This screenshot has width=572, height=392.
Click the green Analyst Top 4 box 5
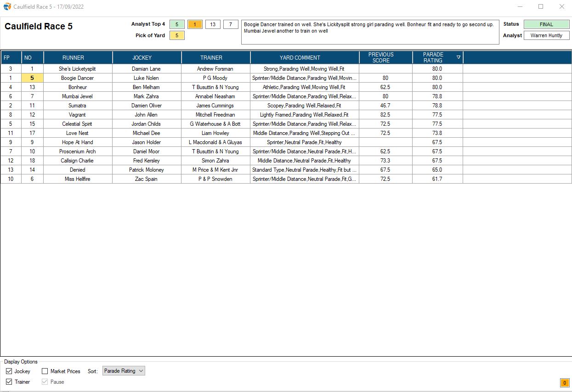(x=177, y=24)
